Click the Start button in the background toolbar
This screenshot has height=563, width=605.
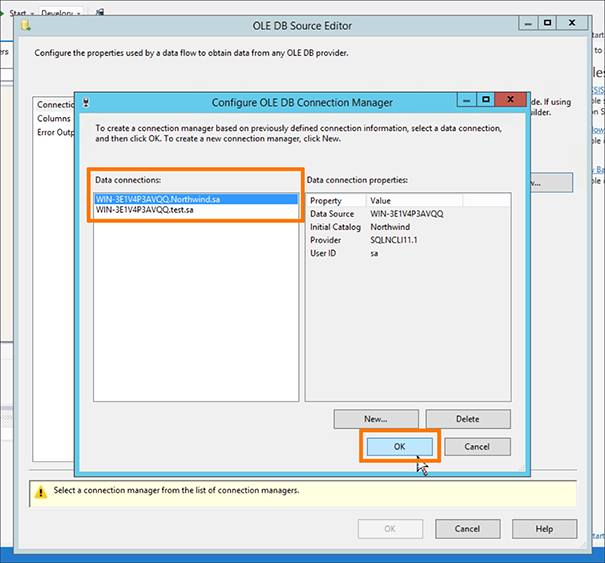tap(18, 14)
